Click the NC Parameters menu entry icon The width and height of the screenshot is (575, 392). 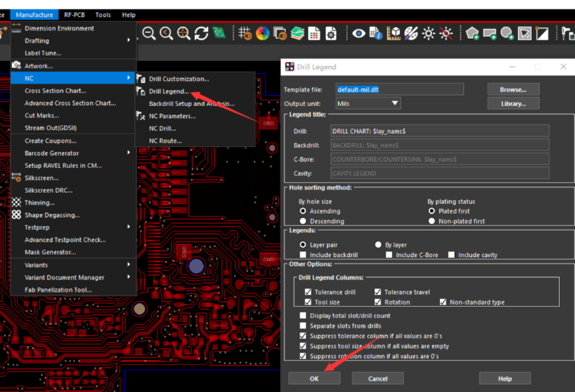[x=141, y=116]
